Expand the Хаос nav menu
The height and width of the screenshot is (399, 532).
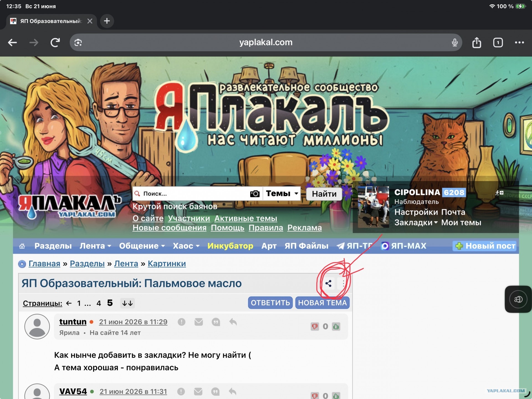pos(186,246)
